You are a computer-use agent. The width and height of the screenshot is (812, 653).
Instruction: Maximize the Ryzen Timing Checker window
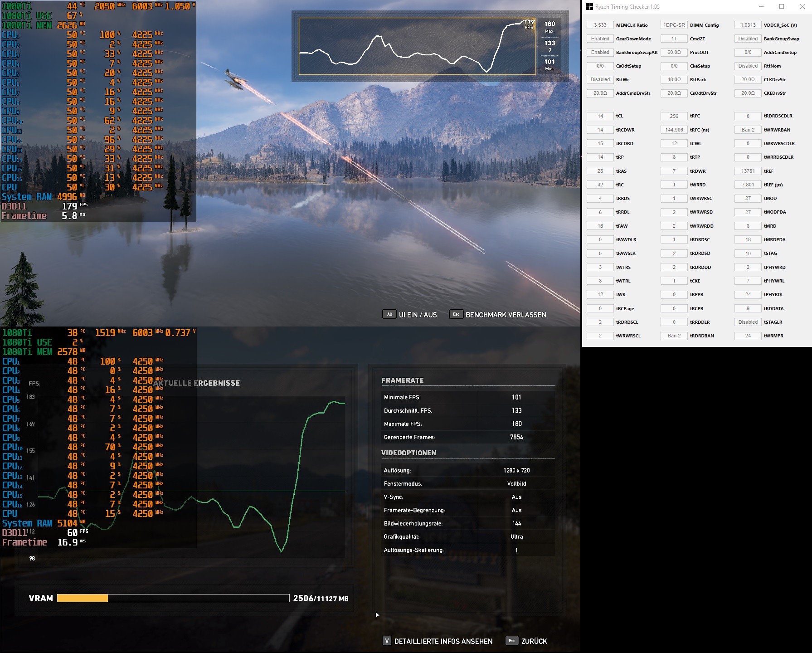(782, 6)
